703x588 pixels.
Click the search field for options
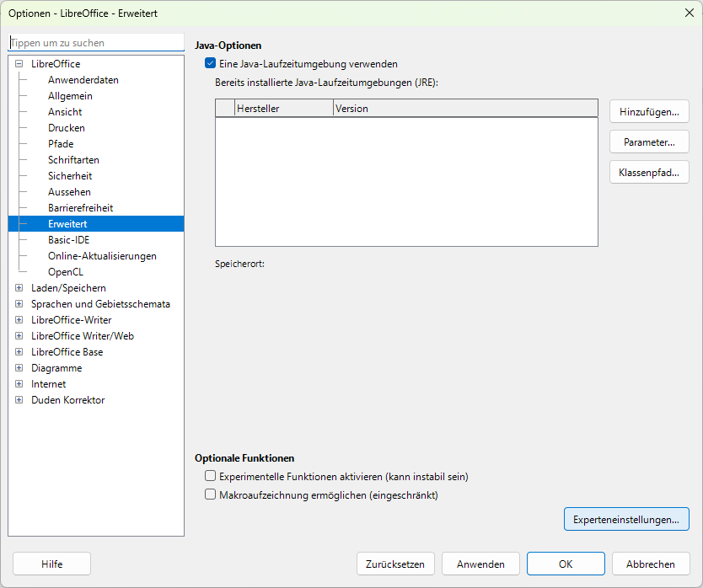95,43
